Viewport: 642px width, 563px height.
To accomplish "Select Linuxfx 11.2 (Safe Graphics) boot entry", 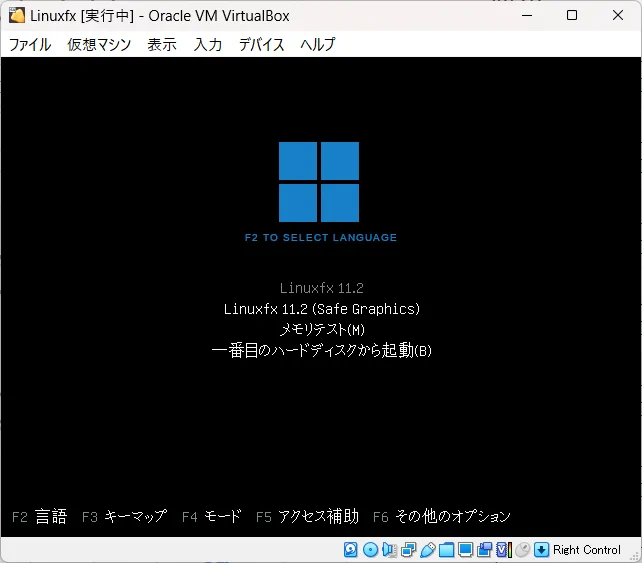I will coord(322,309).
